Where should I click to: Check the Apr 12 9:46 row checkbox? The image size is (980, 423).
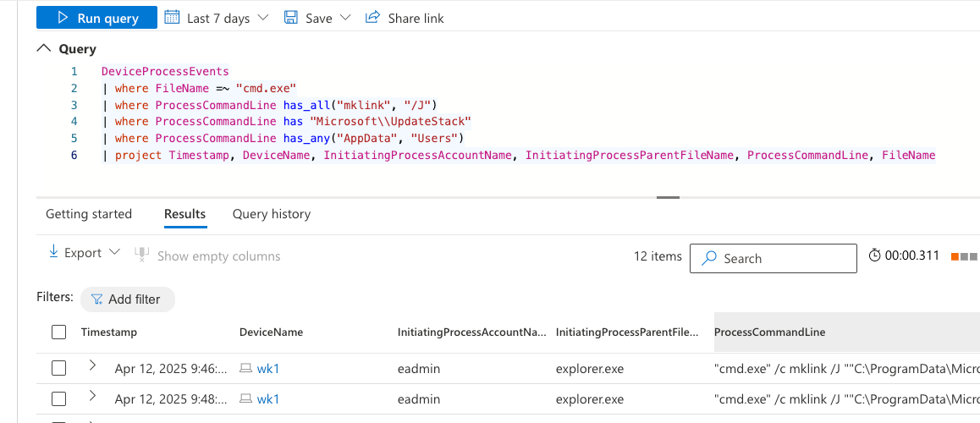58,368
